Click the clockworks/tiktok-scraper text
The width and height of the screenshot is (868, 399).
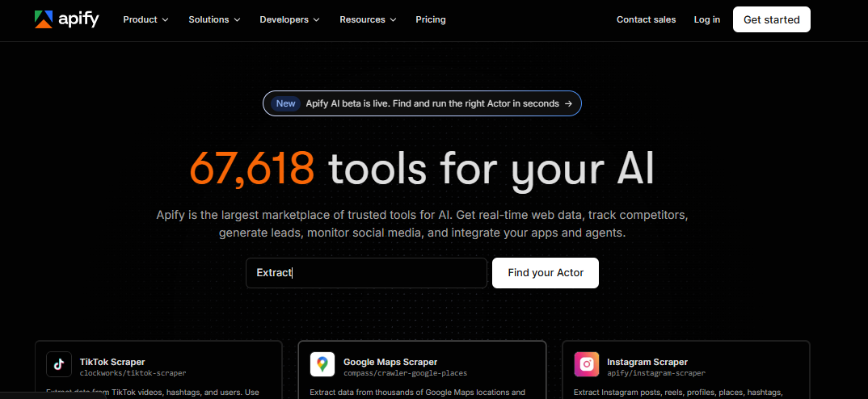[133, 373]
